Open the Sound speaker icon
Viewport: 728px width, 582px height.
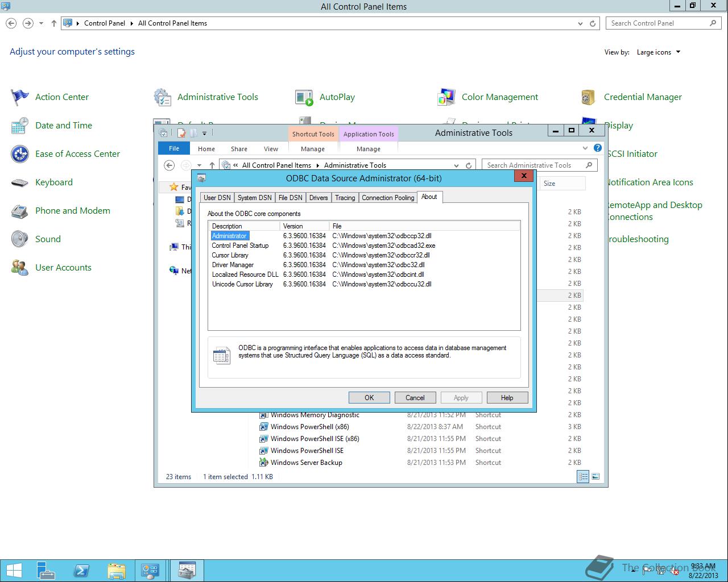point(20,239)
